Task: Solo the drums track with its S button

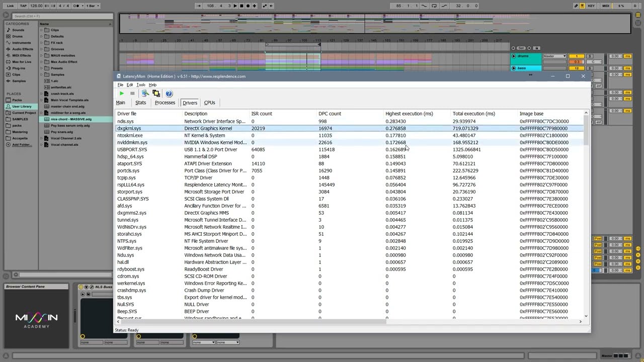Action: coord(590,56)
